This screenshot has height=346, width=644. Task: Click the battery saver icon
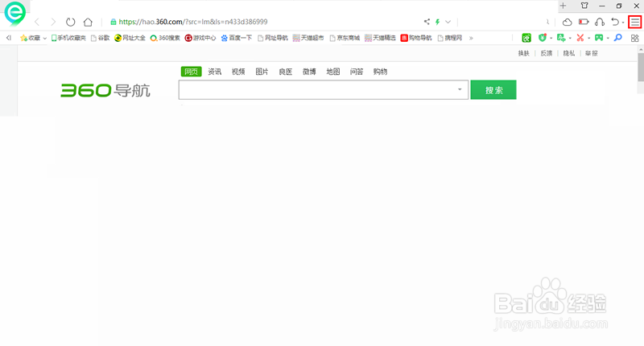[584, 22]
